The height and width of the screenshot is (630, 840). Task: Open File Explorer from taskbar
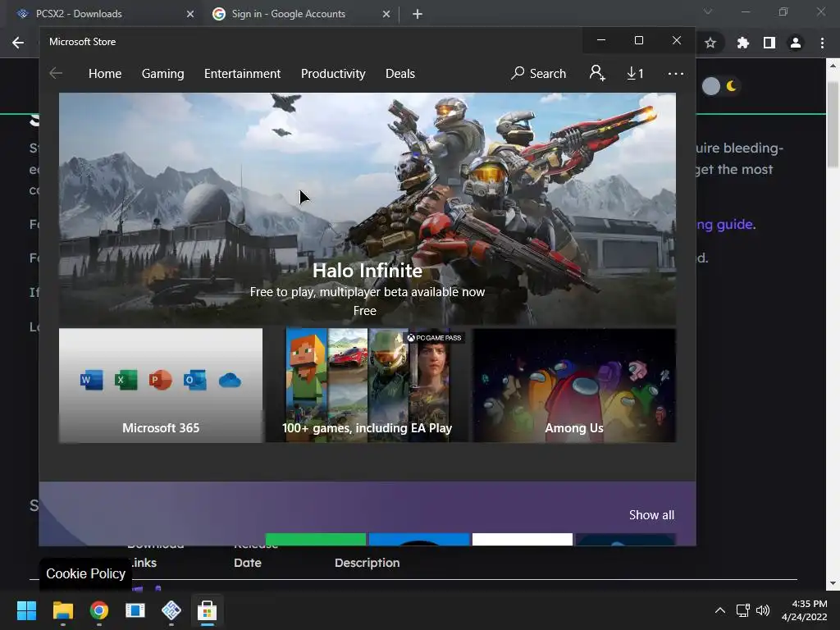62,610
